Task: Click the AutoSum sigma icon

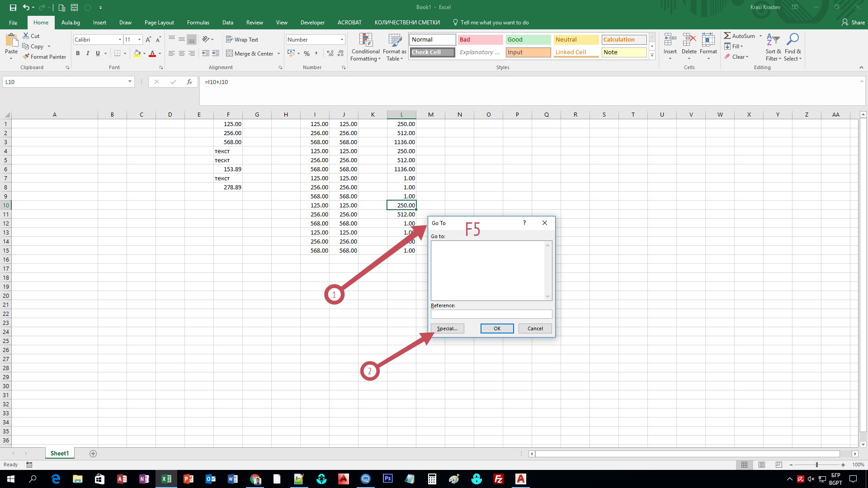Action: [x=727, y=36]
